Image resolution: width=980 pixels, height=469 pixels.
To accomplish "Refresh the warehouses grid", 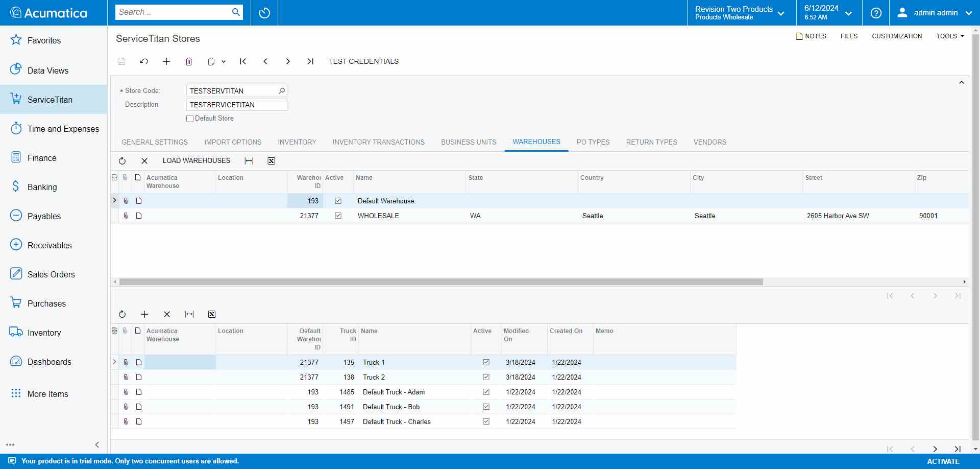I will pyautogui.click(x=122, y=161).
